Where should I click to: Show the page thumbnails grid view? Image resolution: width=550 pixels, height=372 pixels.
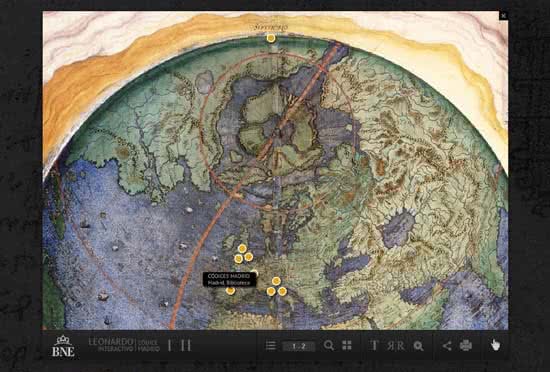[x=347, y=345]
